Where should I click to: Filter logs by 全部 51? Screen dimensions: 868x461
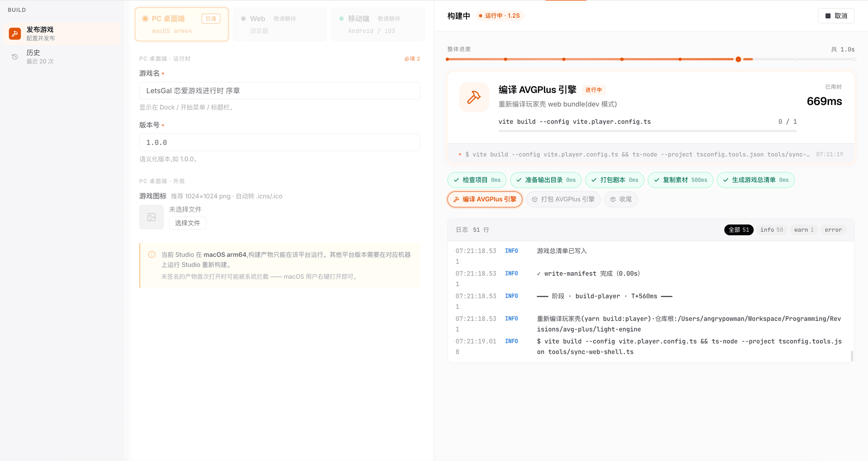(739, 230)
